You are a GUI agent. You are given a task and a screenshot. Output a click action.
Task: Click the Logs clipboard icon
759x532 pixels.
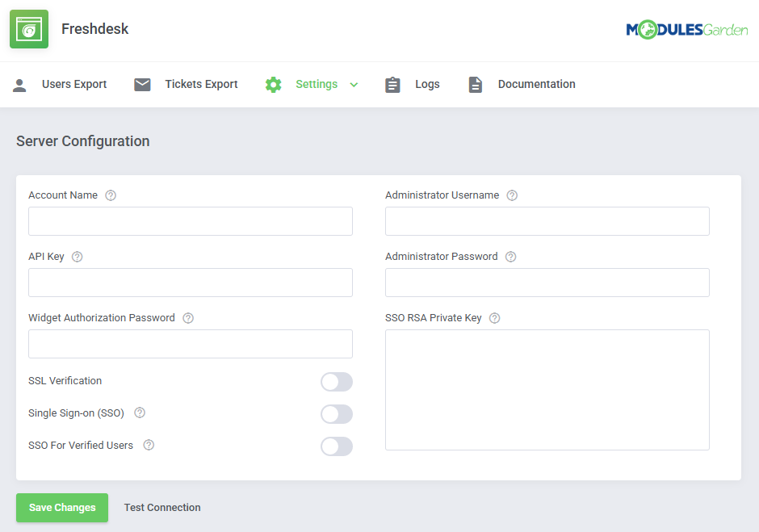pyautogui.click(x=392, y=85)
